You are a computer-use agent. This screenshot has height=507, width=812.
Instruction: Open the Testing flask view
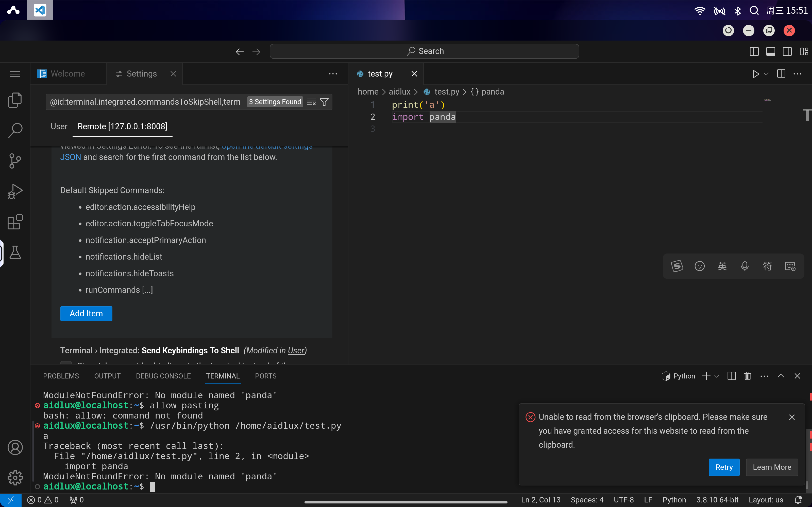[x=15, y=252]
